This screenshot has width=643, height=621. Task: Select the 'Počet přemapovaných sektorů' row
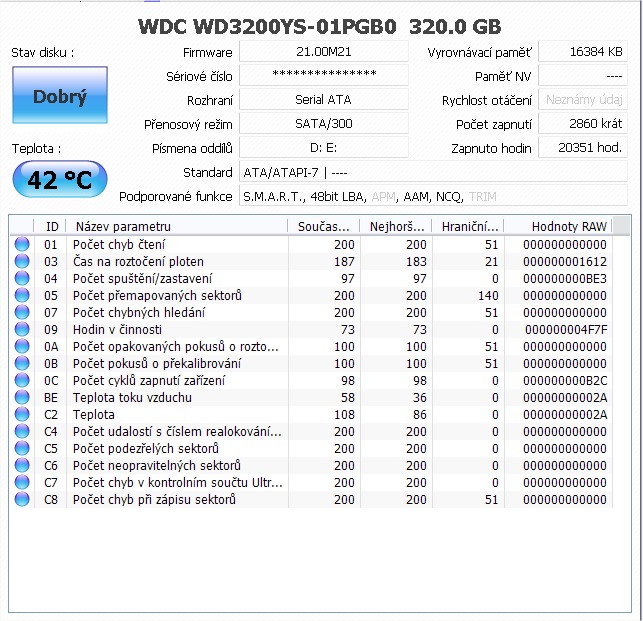[311, 295]
